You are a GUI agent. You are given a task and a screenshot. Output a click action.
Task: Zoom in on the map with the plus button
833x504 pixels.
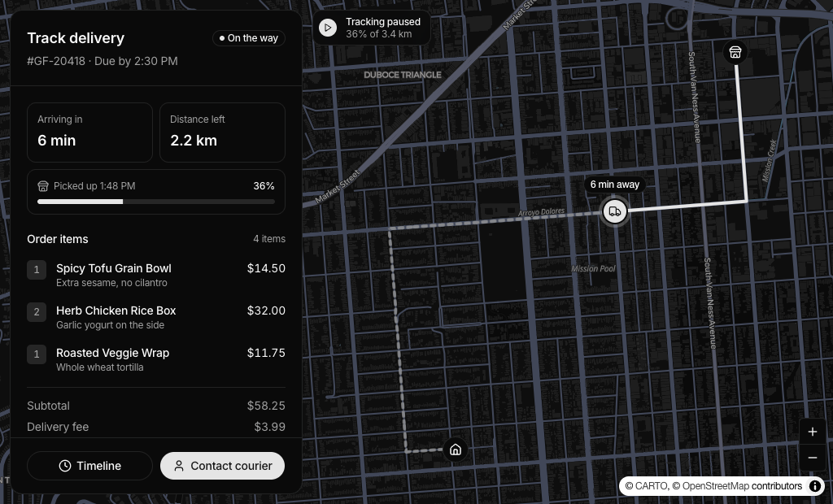(x=813, y=432)
